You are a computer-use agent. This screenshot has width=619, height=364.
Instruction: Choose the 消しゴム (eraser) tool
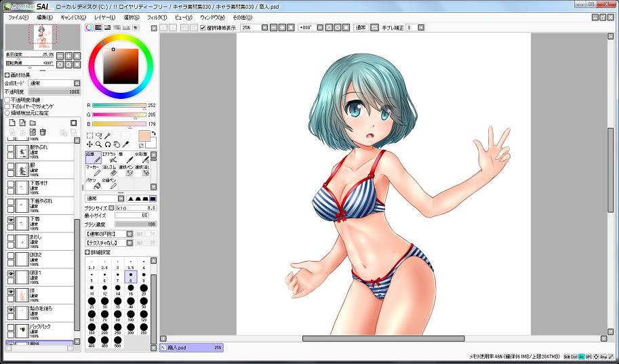coord(111,170)
